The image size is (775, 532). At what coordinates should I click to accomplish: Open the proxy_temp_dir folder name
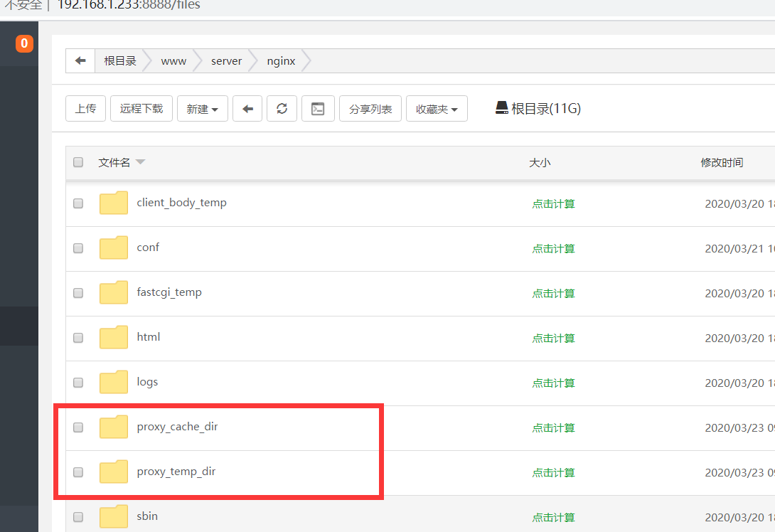pos(176,472)
